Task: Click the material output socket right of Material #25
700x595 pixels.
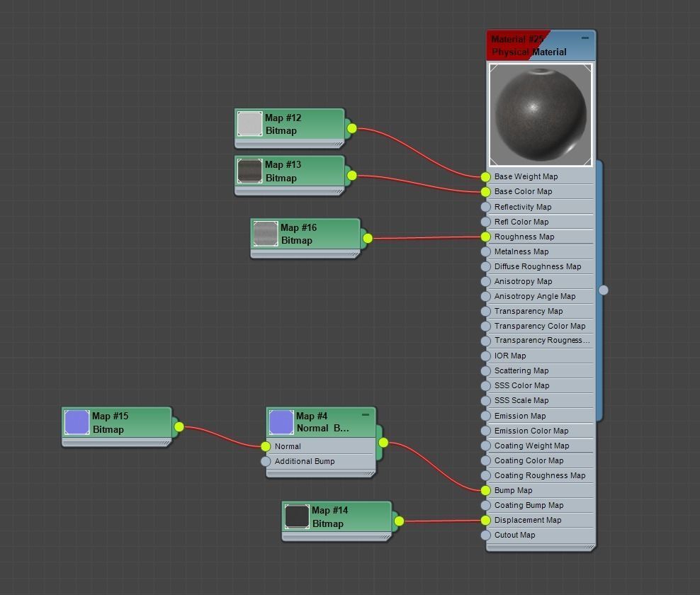Action: click(604, 290)
